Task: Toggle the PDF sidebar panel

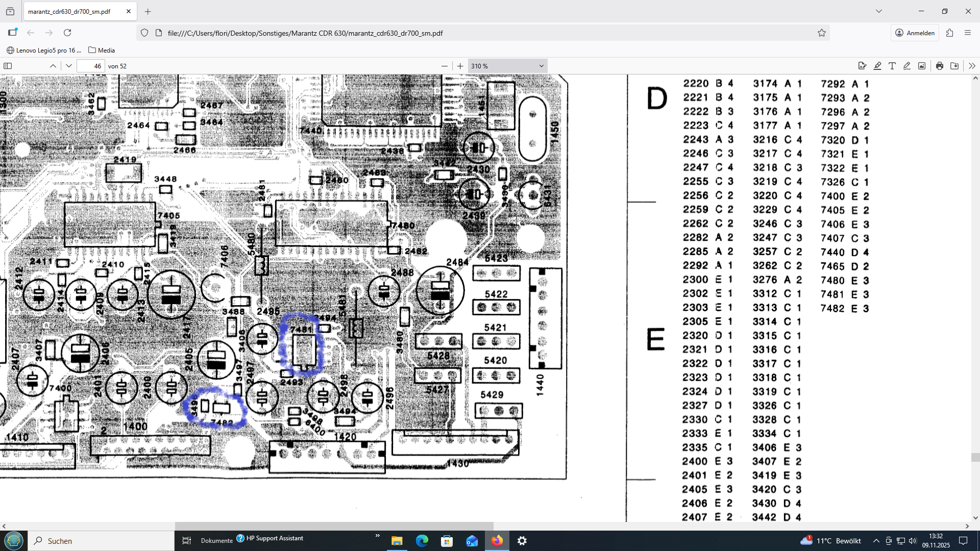Action: point(8,66)
